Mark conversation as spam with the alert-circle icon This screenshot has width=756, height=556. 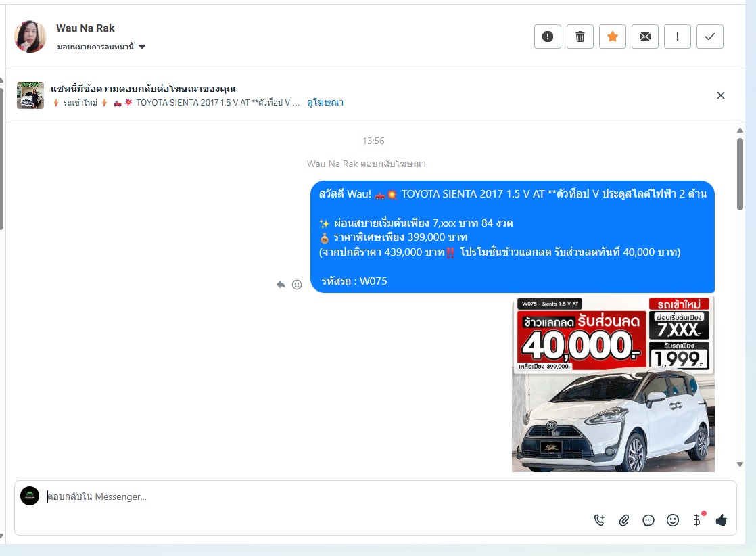[547, 37]
